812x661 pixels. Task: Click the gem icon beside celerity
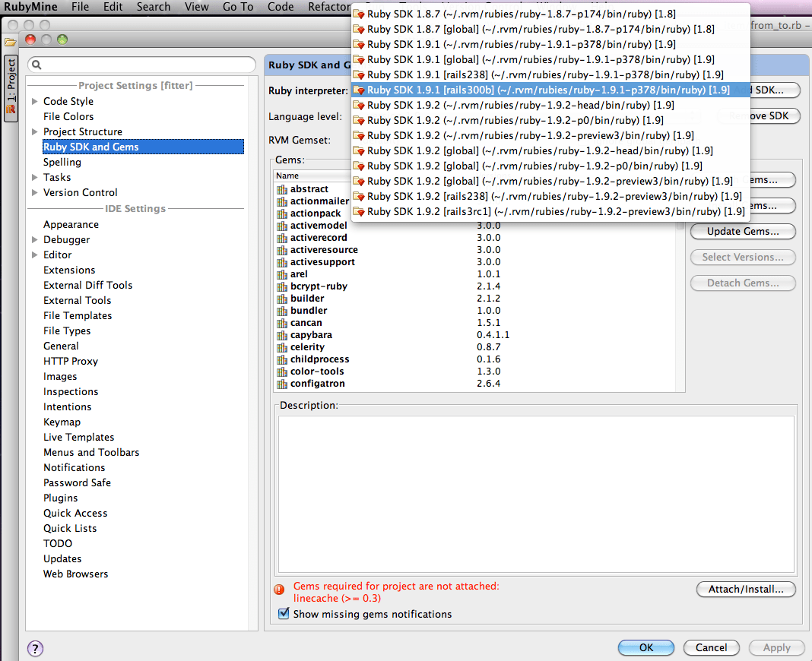[282, 347]
